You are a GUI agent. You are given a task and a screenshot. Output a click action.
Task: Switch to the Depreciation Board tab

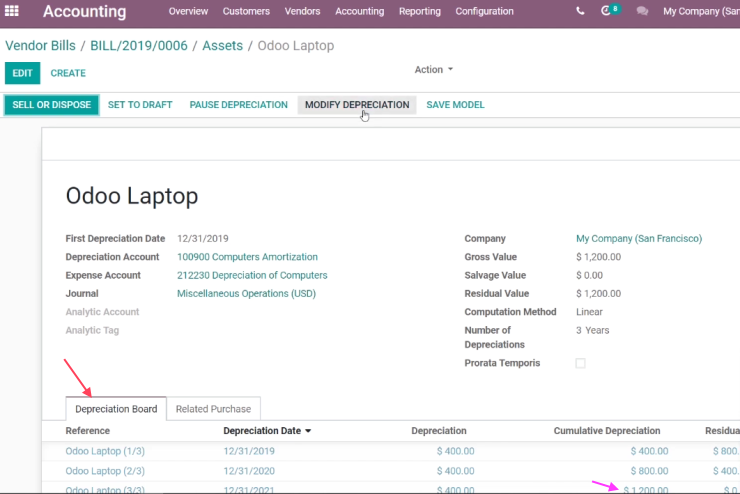tap(116, 409)
